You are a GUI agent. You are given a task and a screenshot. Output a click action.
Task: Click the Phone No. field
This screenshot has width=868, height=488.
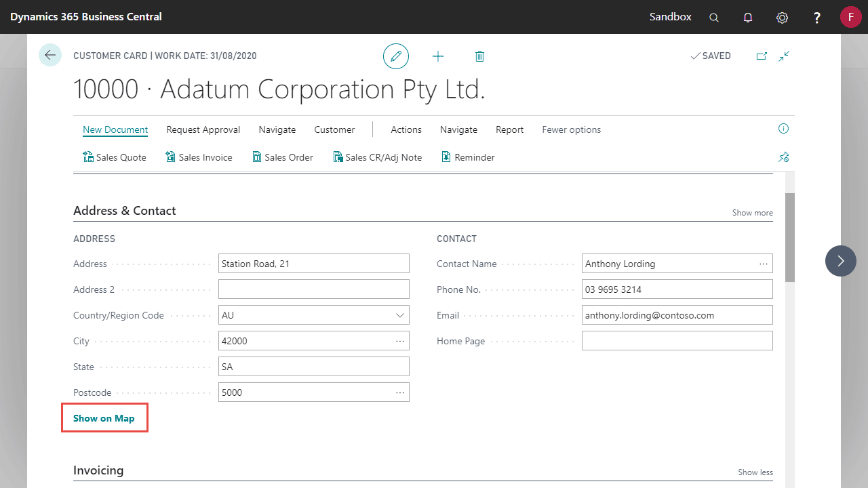click(x=677, y=289)
